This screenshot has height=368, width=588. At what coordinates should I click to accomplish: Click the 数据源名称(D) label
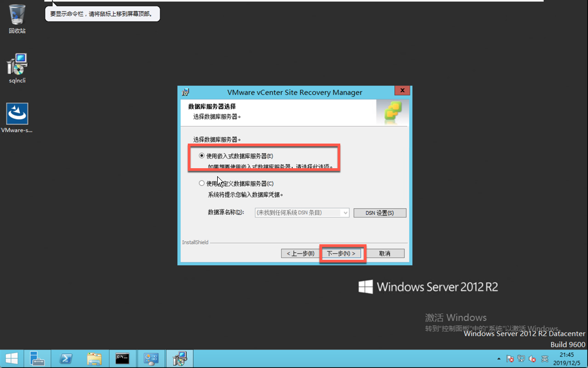pyautogui.click(x=226, y=212)
